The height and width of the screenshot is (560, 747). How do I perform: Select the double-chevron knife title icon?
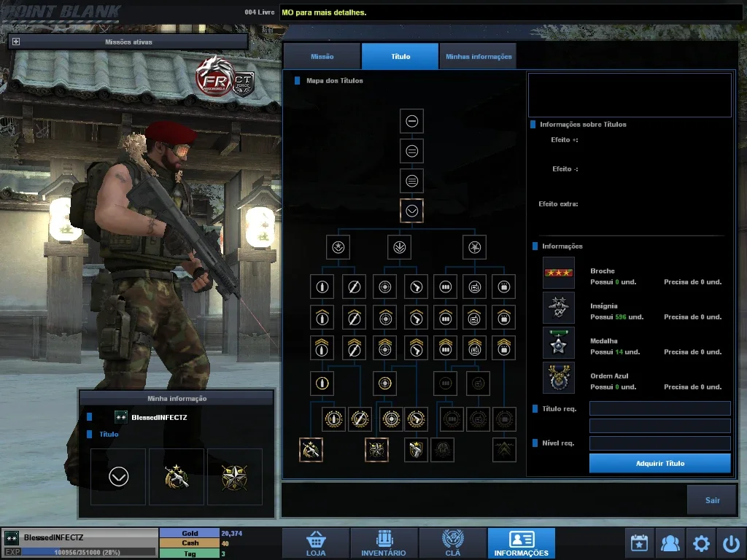click(x=354, y=348)
